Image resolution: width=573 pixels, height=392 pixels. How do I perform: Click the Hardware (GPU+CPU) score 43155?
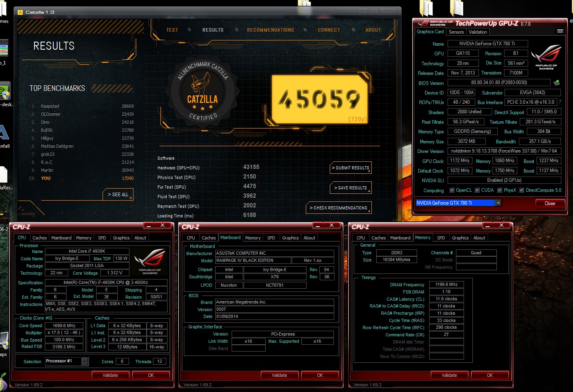coord(251,167)
